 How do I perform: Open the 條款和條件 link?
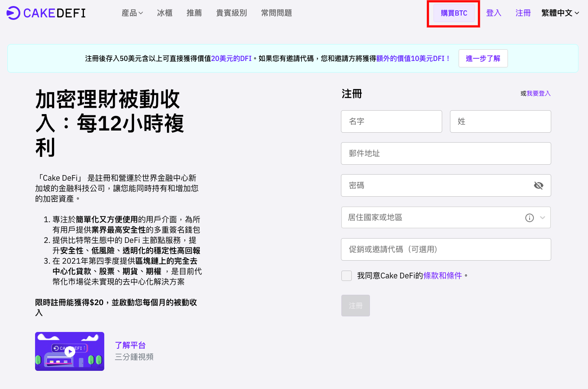coord(443,276)
